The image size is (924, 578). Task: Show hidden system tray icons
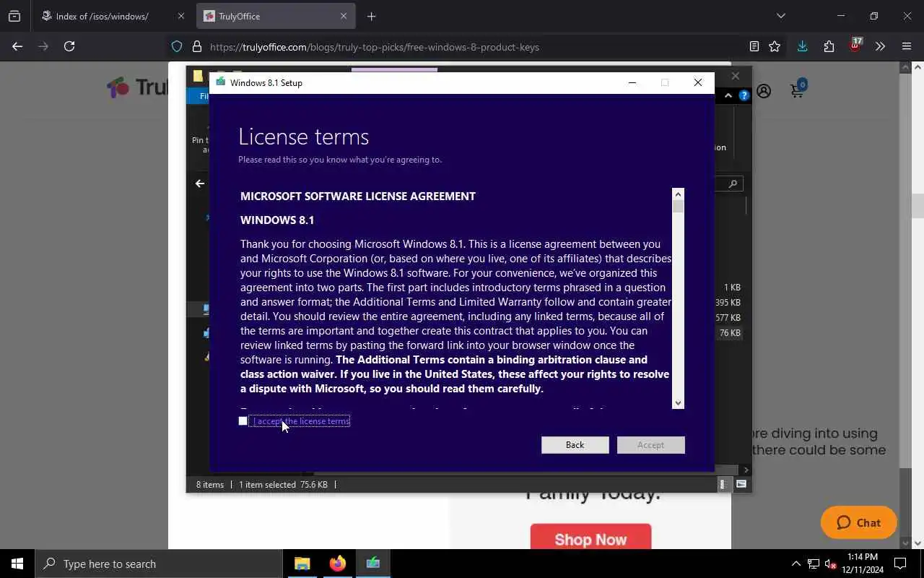click(x=796, y=564)
